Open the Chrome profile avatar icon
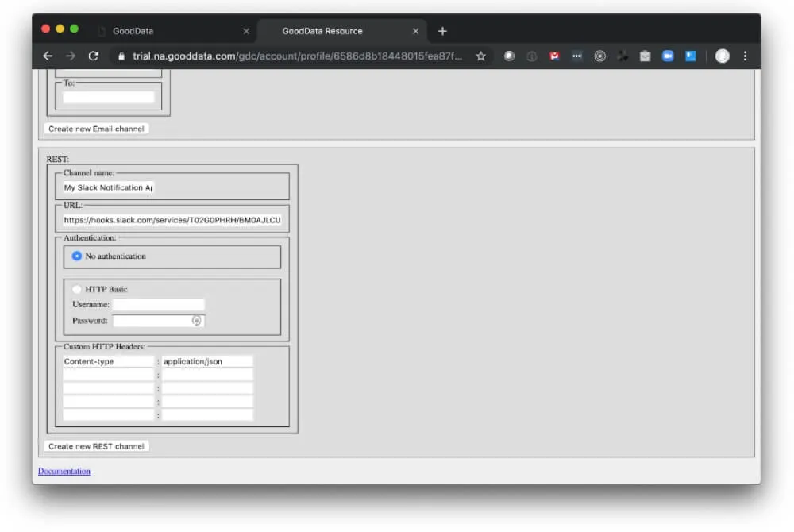The width and height of the screenshot is (794, 532). coord(722,56)
